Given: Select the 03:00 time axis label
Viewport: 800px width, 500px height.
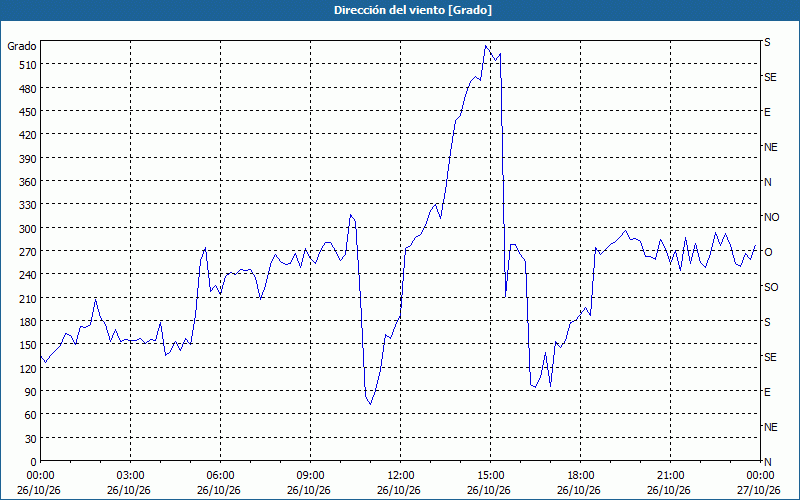Looking at the screenshot, I should (x=131, y=476).
